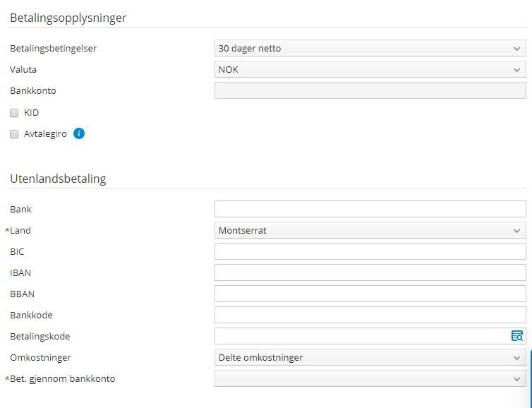
Task: Focus the Bankkode input box
Action: click(370, 315)
